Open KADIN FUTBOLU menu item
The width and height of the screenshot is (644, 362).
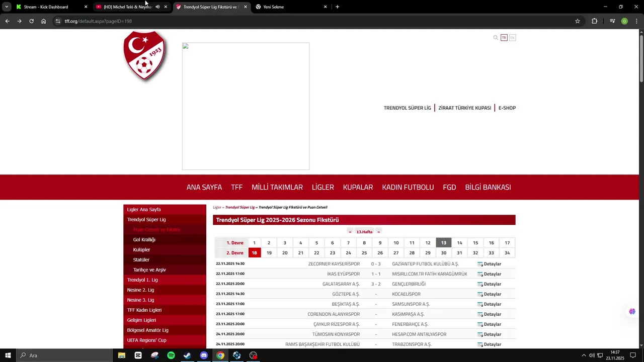[408, 187]
